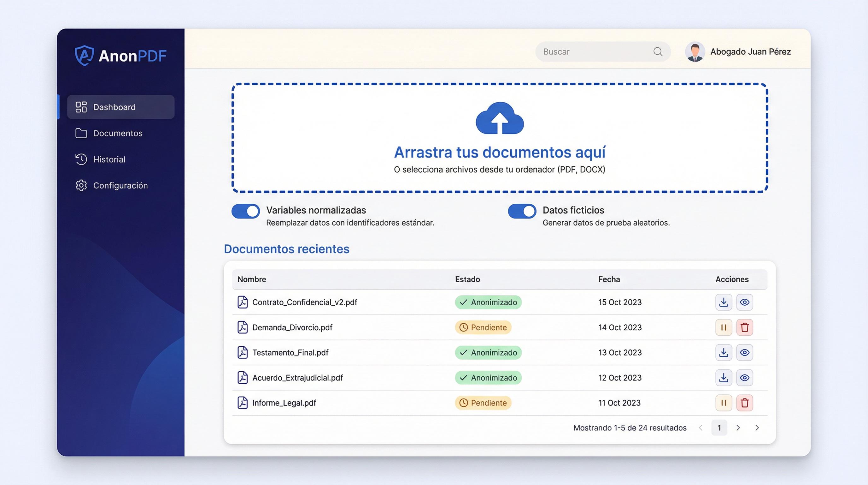Screen dimensions: 868x485
Task: Download the anonymized Contrato_Confidencial_v2.pdf
Action: 724,302
